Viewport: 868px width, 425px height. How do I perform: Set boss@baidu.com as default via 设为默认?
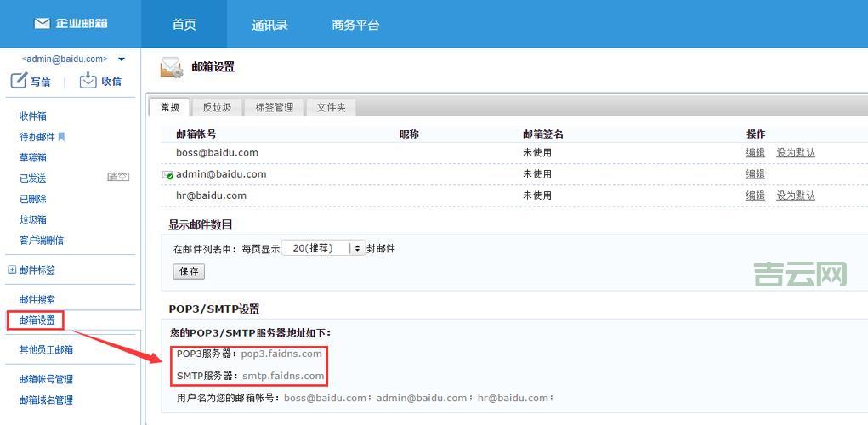[796, 152]
